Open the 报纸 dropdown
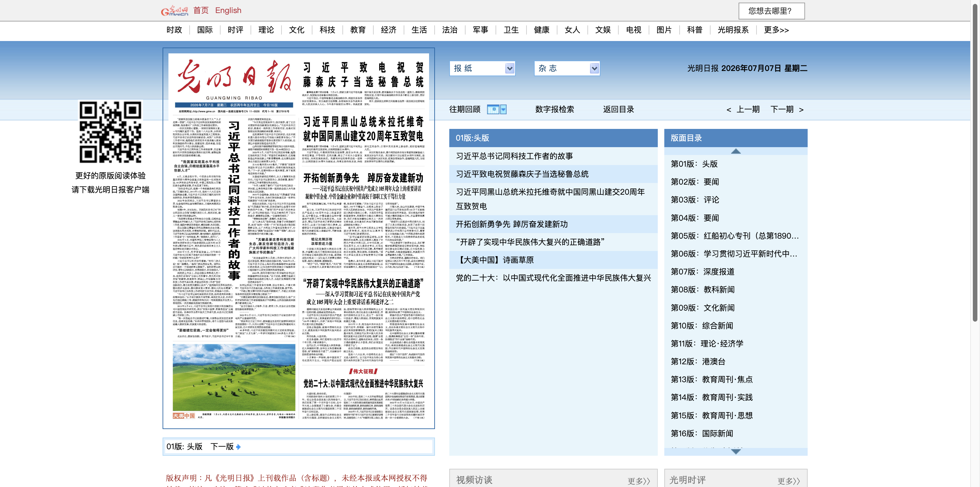The width and height of the screenshot is (980, 487). [x=482, y=68]
